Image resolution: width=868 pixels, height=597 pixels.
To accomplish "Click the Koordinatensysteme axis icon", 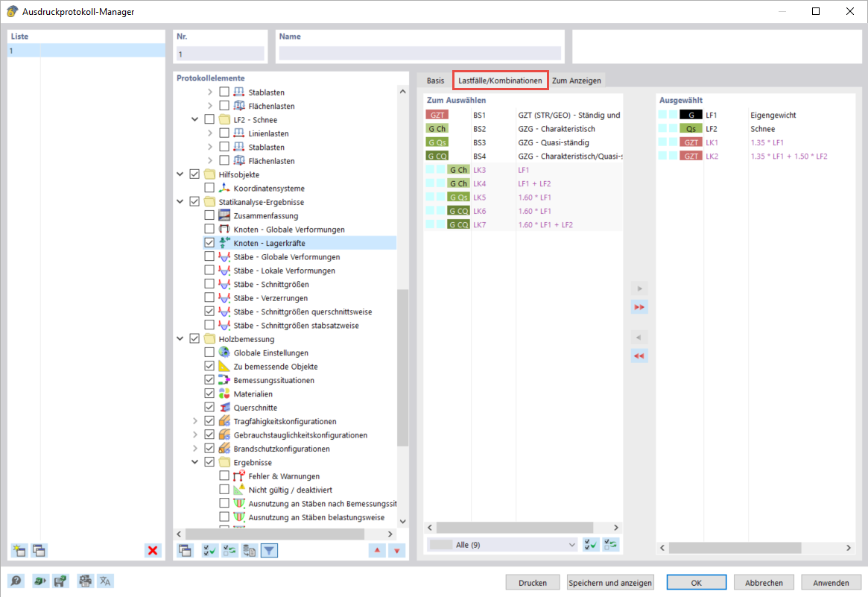I will pos(224,189).
